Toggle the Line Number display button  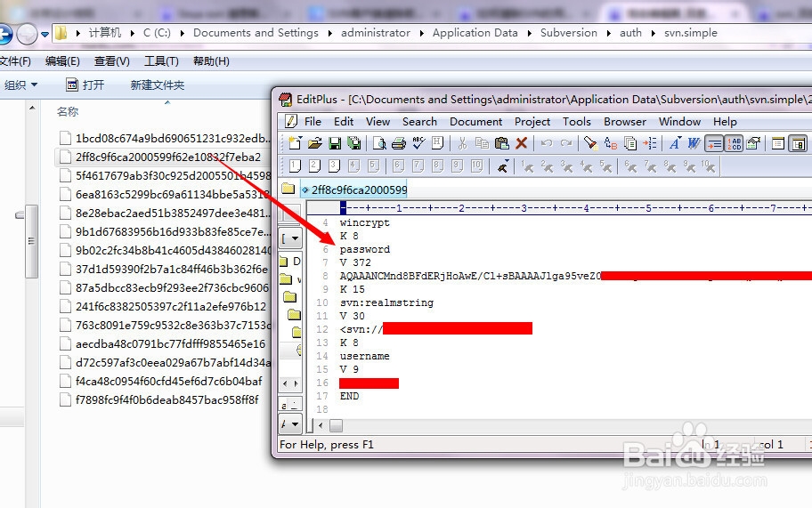(734, 142)
